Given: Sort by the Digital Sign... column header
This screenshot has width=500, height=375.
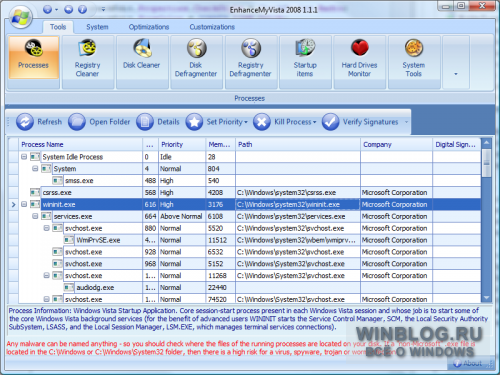Looking at the screenshot, I should pyautogui.click(x=456, y=144).
